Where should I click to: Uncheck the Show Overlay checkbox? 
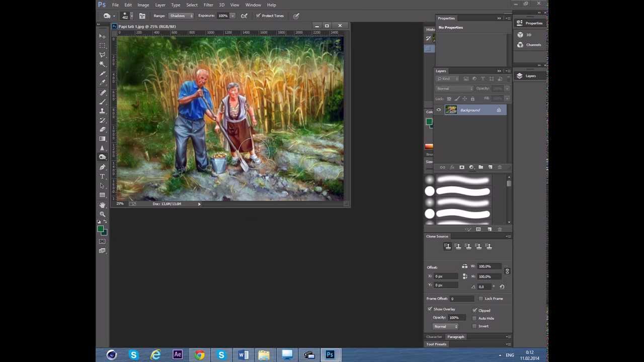(x=430, y=309)
